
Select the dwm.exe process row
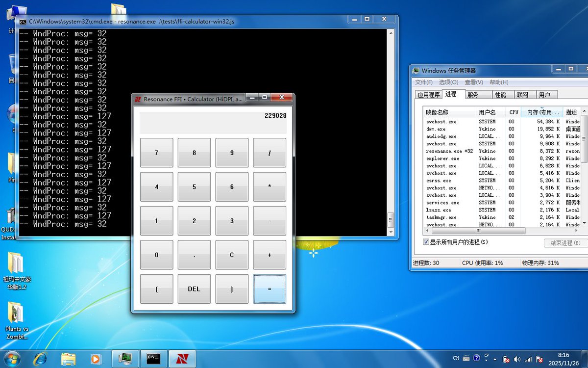[502, 129]
